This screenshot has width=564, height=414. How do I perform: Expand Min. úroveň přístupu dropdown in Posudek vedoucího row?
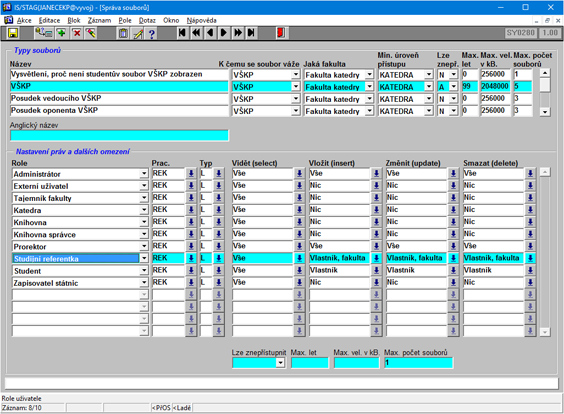pyautogui.click(x=428, y=99)
